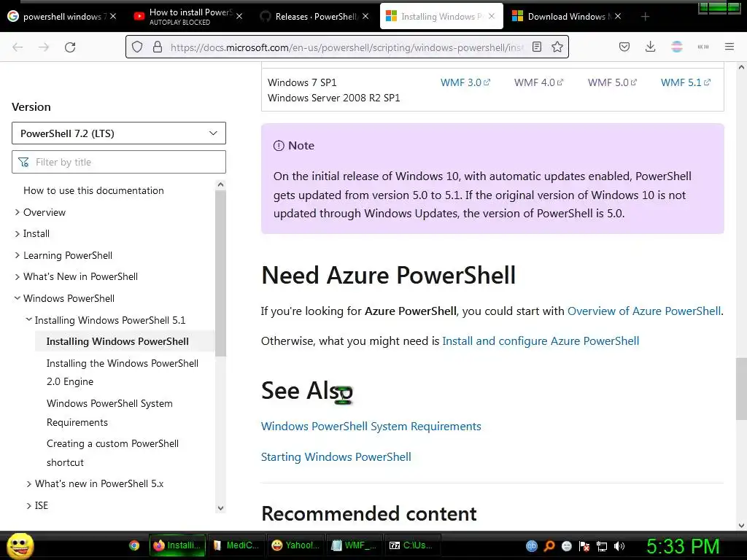Open a new browser tab
Image resolution: width=747 pixels, height=560 pixels.
(645, 17)
